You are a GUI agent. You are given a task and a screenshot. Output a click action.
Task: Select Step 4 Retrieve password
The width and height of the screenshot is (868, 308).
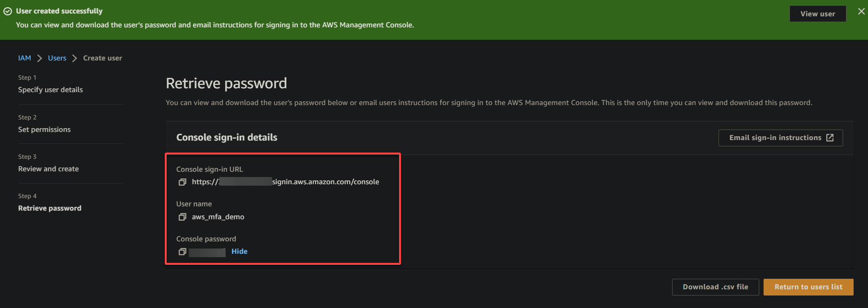pyautogui.click(x=50, y=208)
